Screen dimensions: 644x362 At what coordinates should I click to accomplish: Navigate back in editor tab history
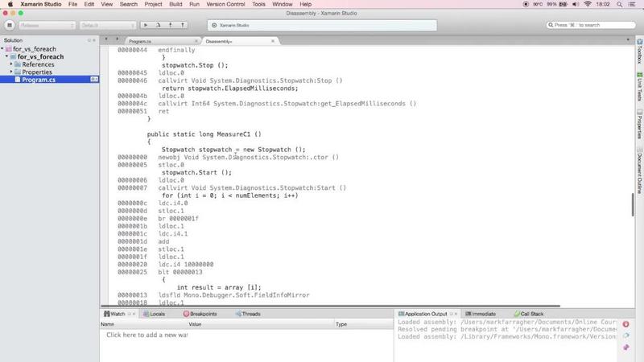click(106, 39)
